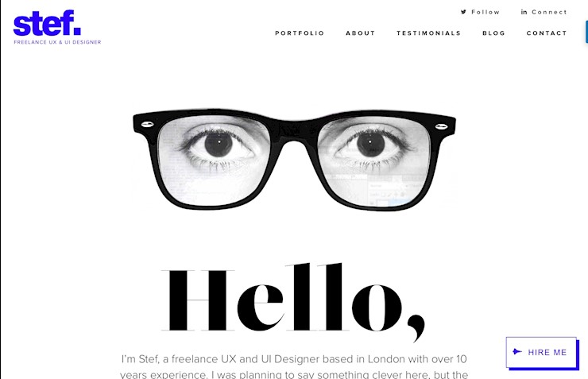Open the Contact page

[547, 33]
